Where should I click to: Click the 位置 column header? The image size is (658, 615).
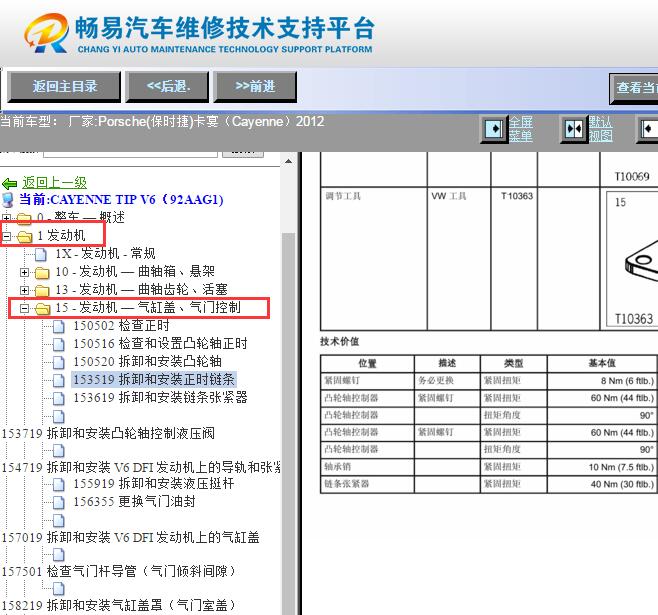pyautogui.click(x=367, y=363)
